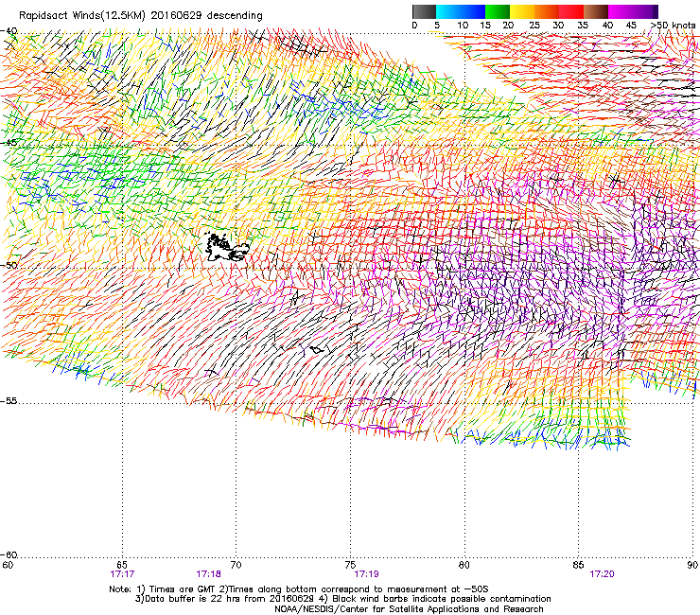Click the '17:18' pass time label
This screenshot has width=700, height=615.
208,574
